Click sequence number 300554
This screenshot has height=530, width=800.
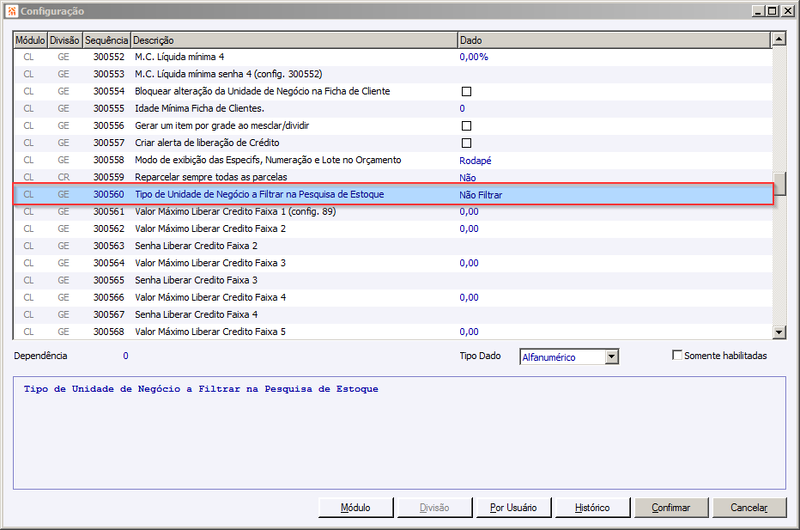click(x=109, y=91)
